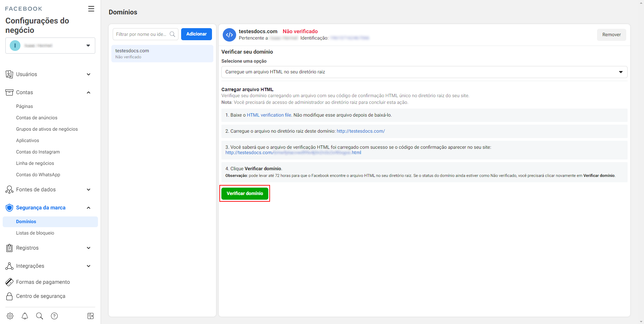The image size is (644, 324).
Task: Open Listas de bloqueio menu item
Action: click(x=35, y=233)
